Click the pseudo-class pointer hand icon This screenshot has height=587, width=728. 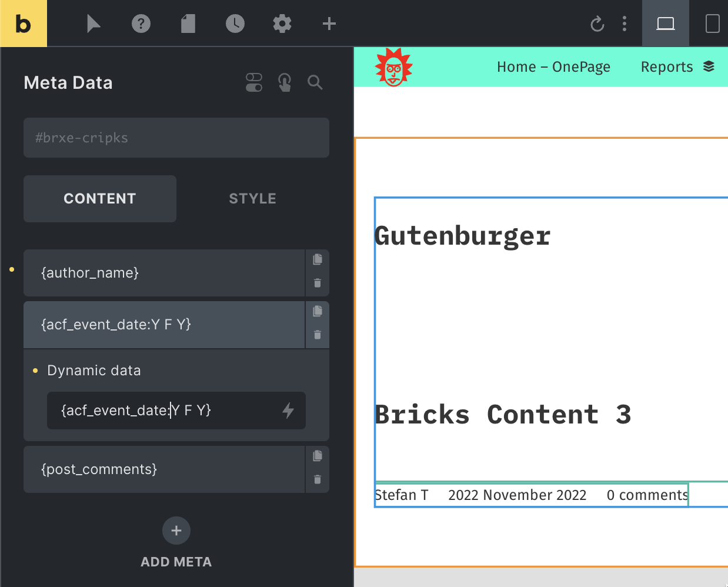tap(285, 82)
